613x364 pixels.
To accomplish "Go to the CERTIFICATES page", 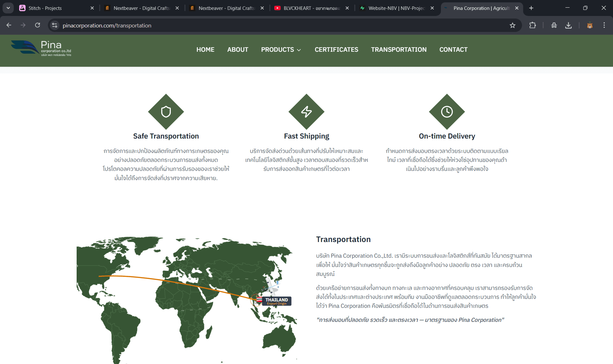I will 336,49.
